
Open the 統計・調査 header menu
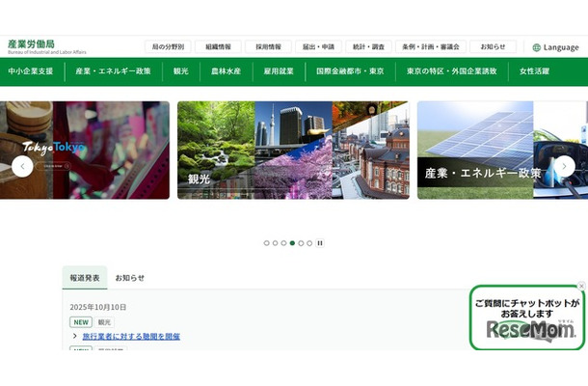point(368,46)
